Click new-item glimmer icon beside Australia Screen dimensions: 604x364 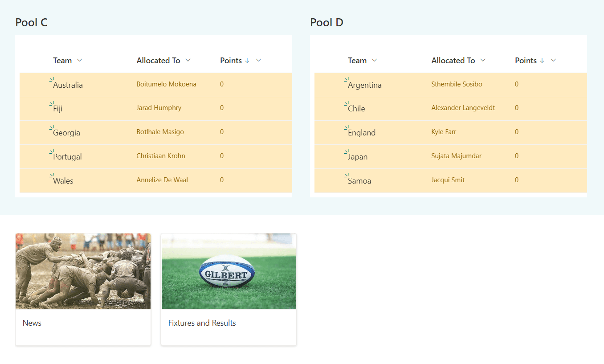point(51,80)
